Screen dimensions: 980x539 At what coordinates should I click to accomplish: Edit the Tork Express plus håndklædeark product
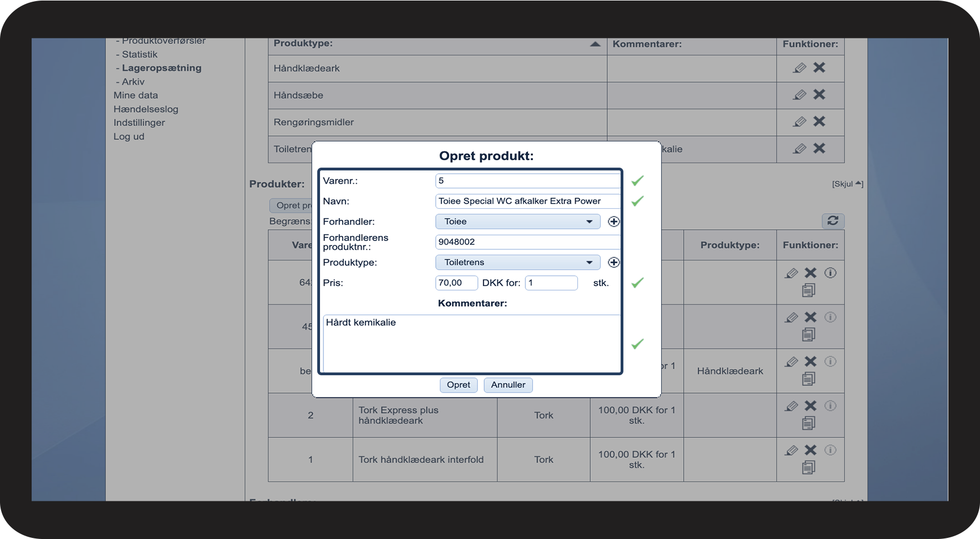791,406
